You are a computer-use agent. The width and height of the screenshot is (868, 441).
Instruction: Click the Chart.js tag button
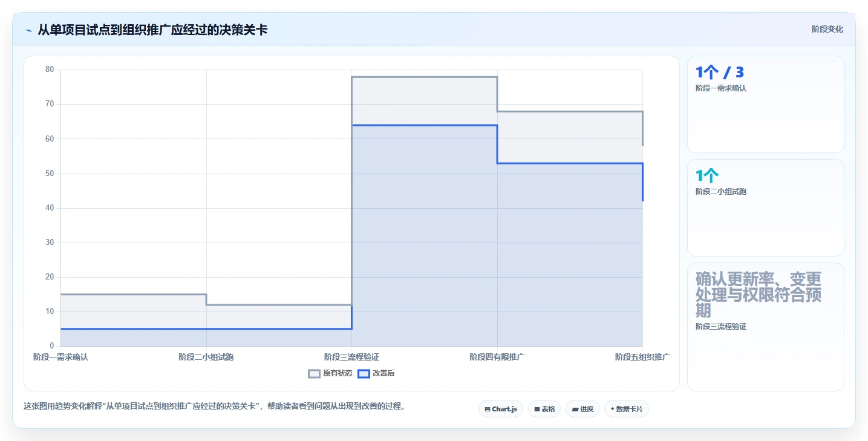tap(501, 409)
